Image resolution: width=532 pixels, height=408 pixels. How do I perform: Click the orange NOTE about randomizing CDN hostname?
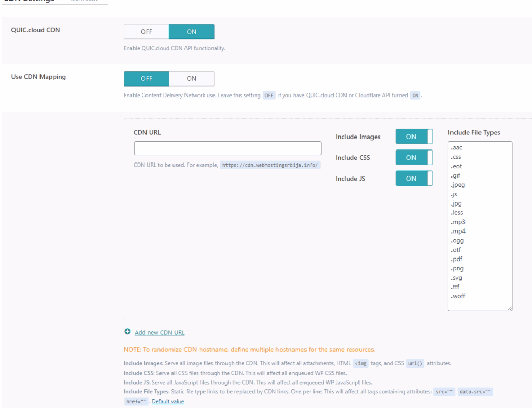pyautogui.click(x=249, y=349)
